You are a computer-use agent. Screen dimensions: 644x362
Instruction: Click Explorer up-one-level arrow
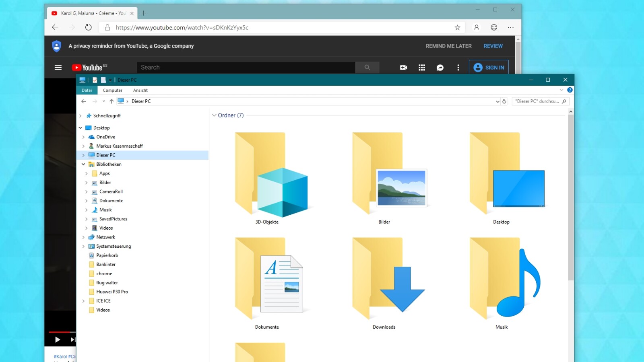click(111, 101)
